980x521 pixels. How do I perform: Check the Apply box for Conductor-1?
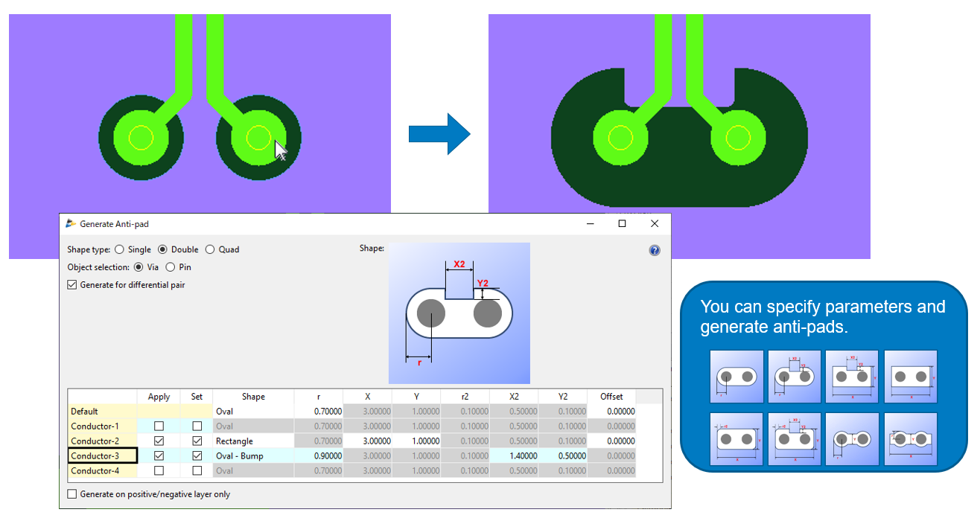[x=159, y=426]
